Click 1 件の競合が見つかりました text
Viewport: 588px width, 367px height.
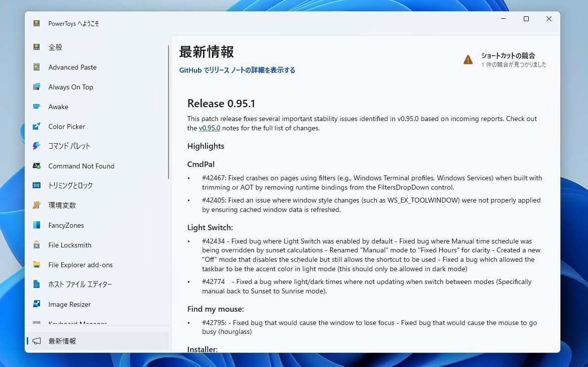coord(514,65)
